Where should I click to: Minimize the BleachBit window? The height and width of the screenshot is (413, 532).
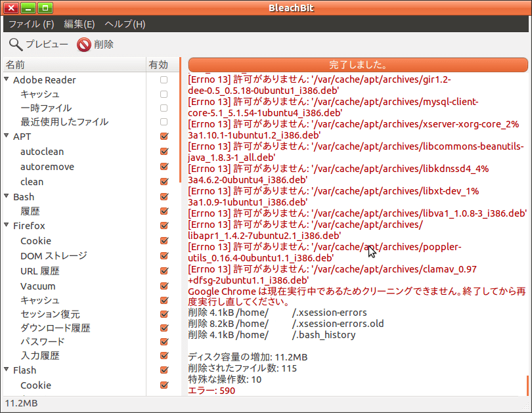pos(28,8)
